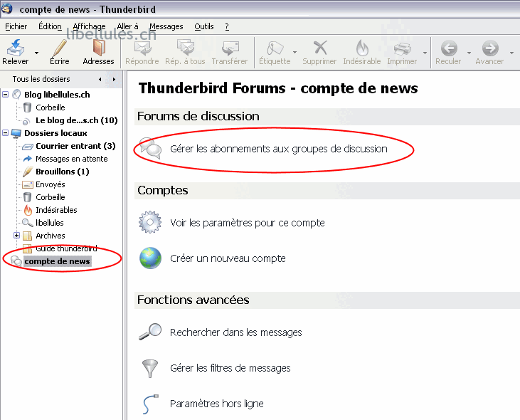Collapse the Blog libellules.ch account
Screen dimensions: 520x420
[x=5, y=95]
